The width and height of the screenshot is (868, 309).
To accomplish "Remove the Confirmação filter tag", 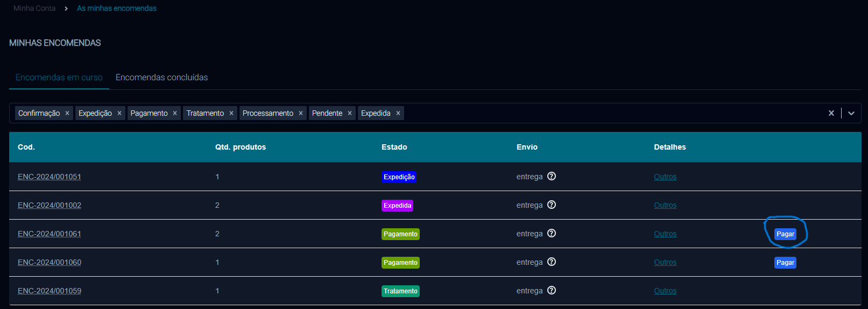I will (x=67, y=113).
